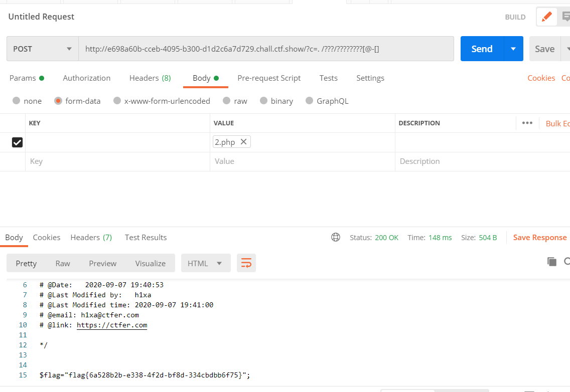Click the request URL input field
Image resolution: width=570 pixels, height=392 pixels.
point(266,49)
